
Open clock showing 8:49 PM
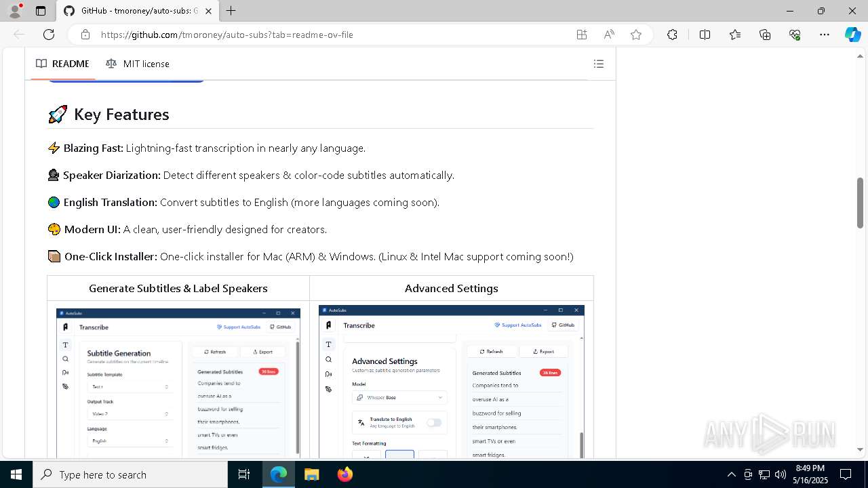tap(810, 474)
